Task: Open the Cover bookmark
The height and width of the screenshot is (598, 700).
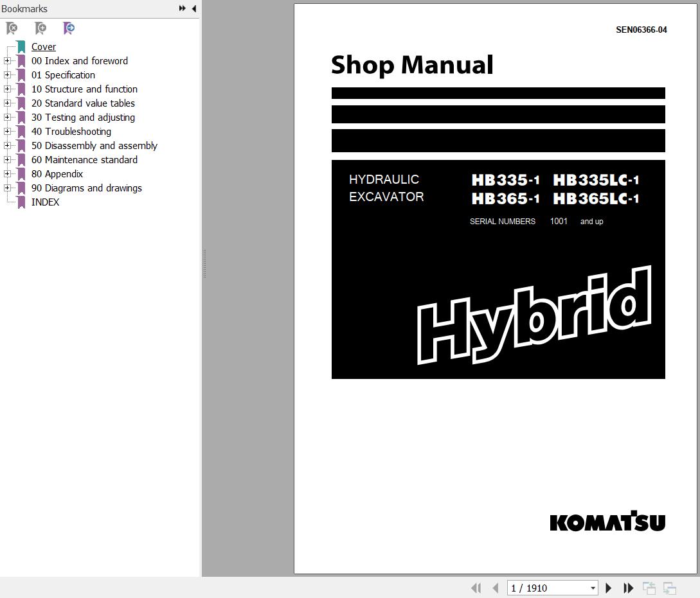Action: click(44, 47)
